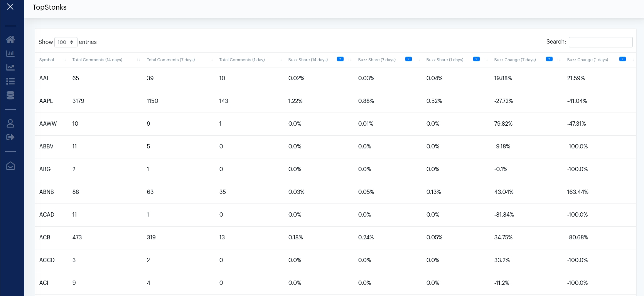Click ACI buzz change value -11.2%
This screenshot has width=644, height=296.
[502, 283]
